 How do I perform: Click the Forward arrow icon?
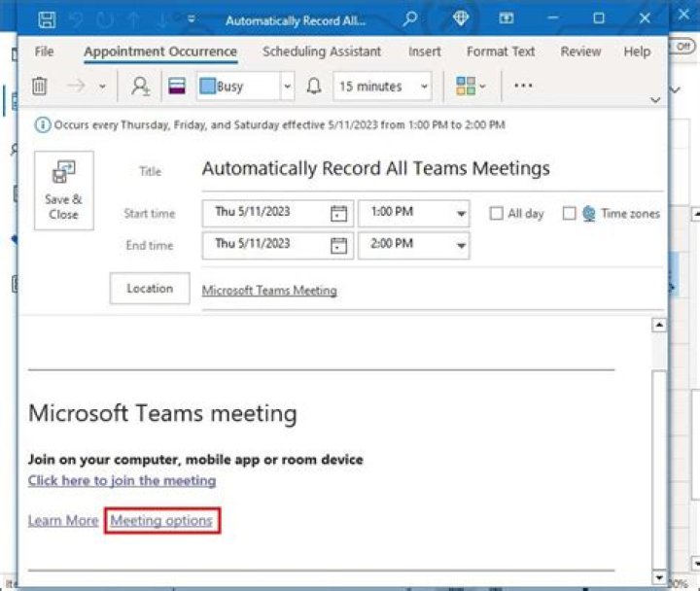76,86
